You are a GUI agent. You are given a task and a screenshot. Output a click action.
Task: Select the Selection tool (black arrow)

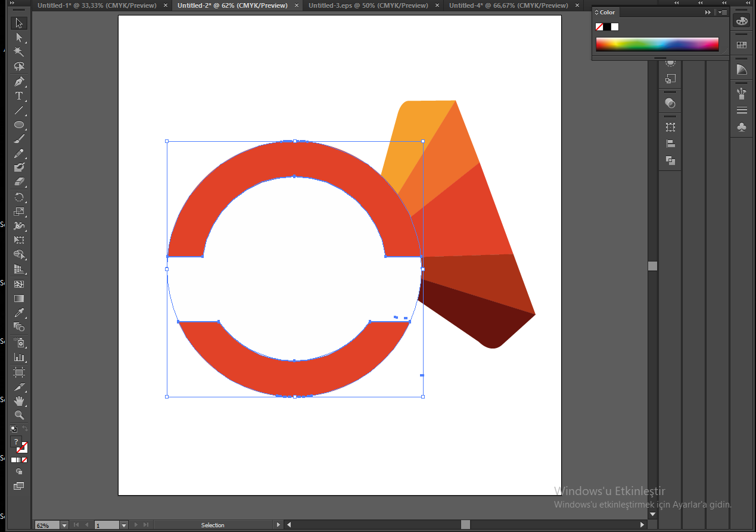[x=19, y=23]
